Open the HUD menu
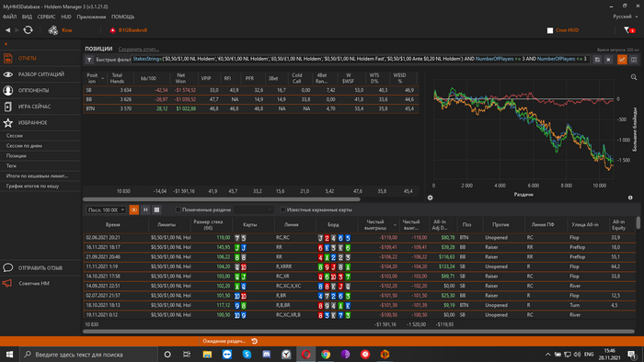The height and width of the screenshot is (362, 644). 66,17
